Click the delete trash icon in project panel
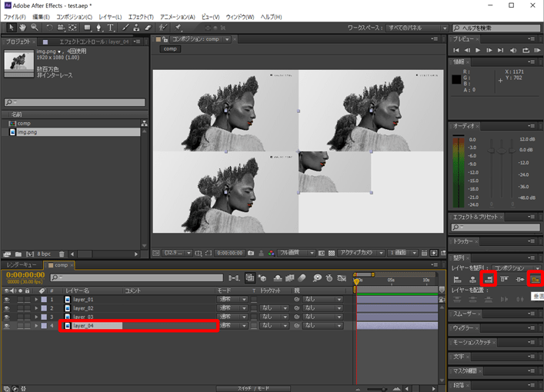This screenshot has height=392, width=544. point(62,254)
